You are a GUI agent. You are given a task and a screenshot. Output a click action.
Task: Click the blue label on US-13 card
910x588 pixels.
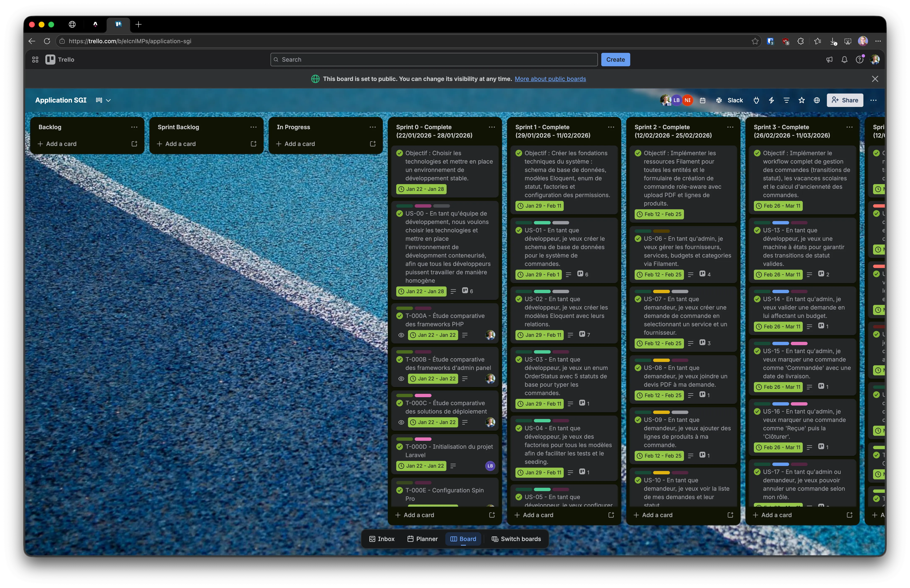[781, 223]
